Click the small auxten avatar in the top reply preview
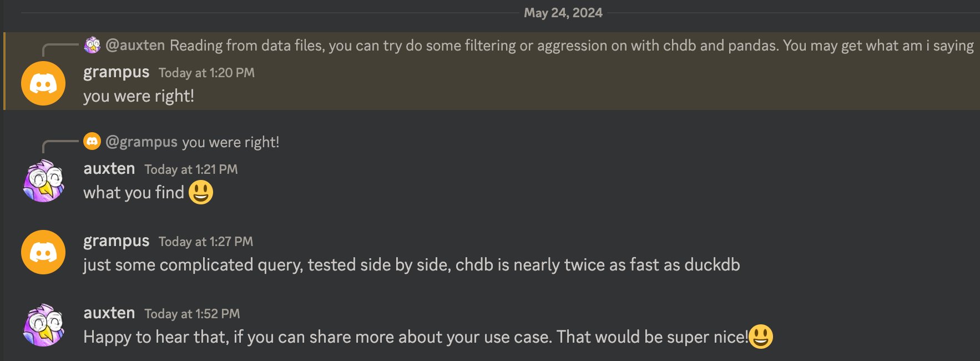Viewport: 980px width, 361px height. [92, 45]
